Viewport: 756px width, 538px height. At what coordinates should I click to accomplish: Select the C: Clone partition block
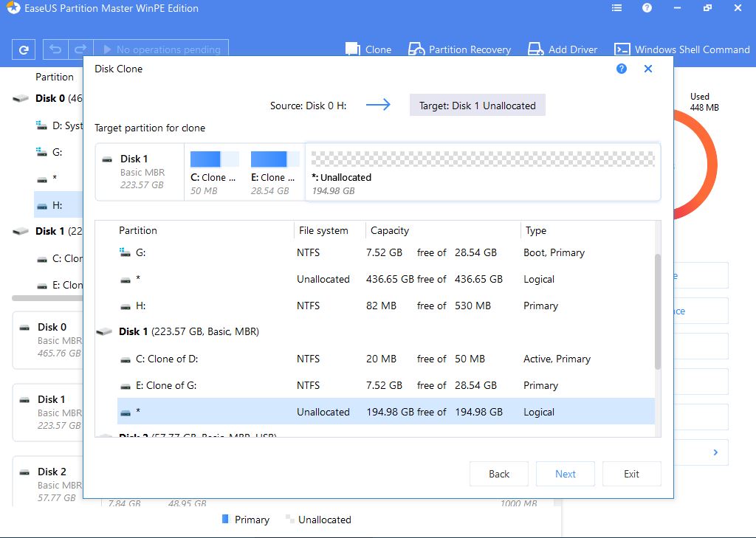point(214,173)
